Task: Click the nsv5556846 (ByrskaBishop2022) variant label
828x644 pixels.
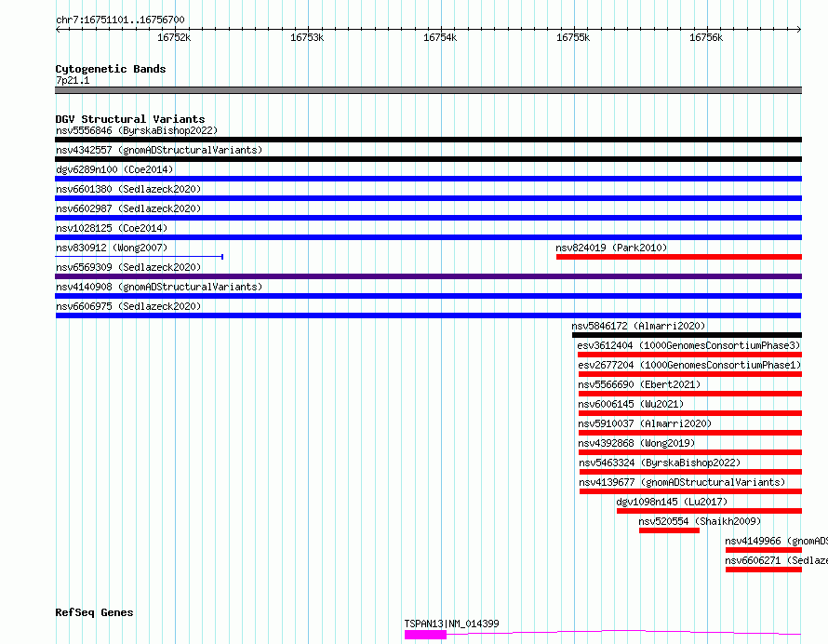Action: tap(137, 130)
